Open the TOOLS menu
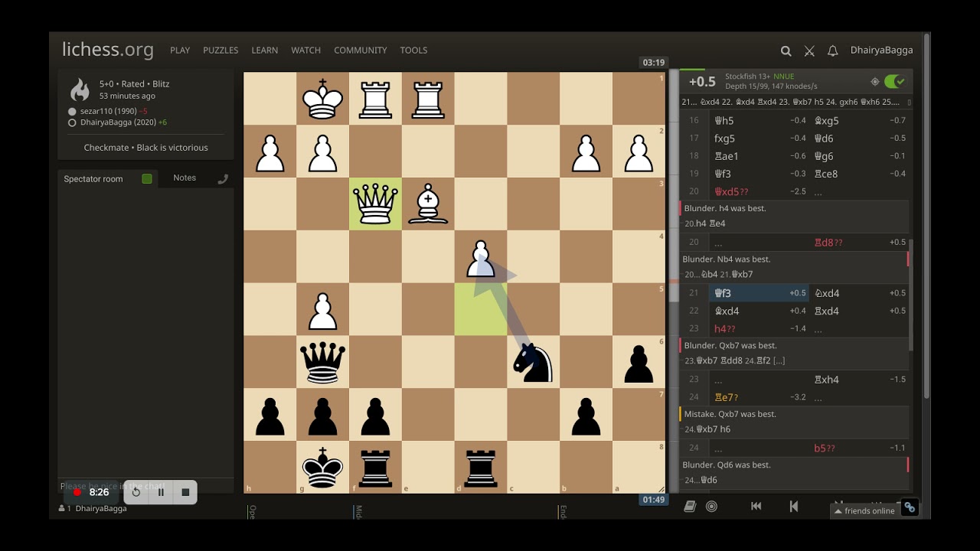The image size is (980, 551). (x=413, y=51)
